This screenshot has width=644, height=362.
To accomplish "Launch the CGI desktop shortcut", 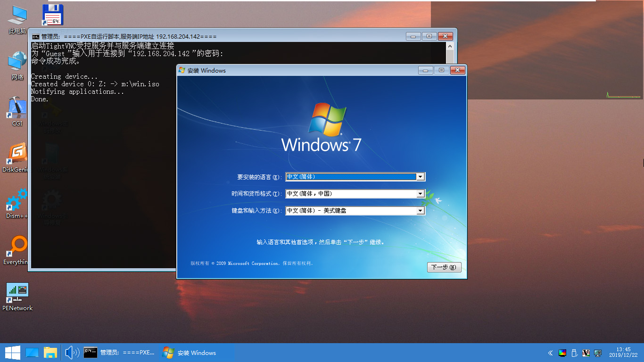I will click(17, 112).
